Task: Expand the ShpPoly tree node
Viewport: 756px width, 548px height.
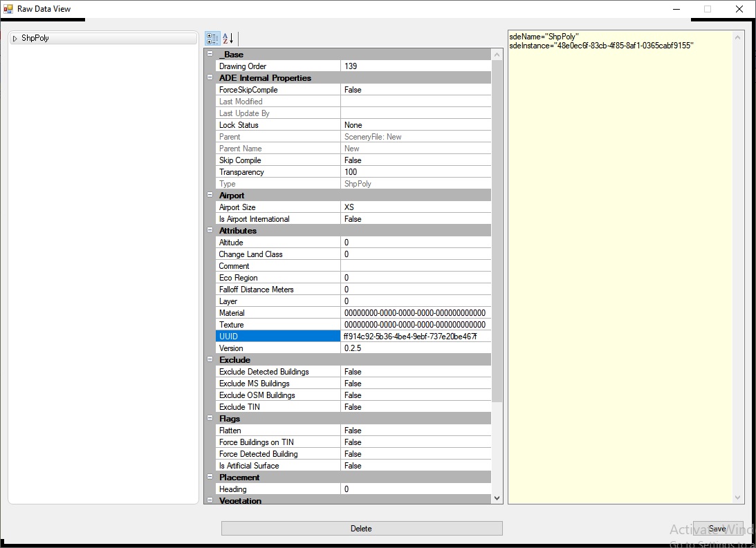Action: pos(15,39)
